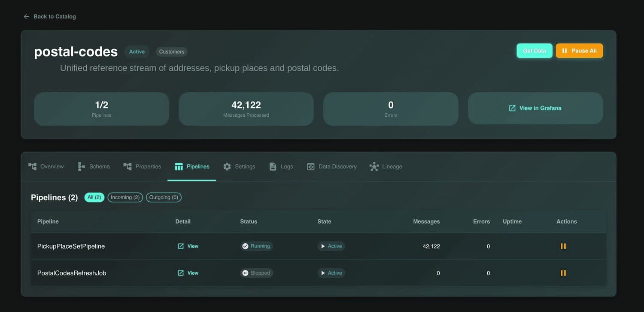Click the play icon in PostalCodesRefreshJob's Active state
The width and height of the screenshot is (644, 312).
click(323, 273)
